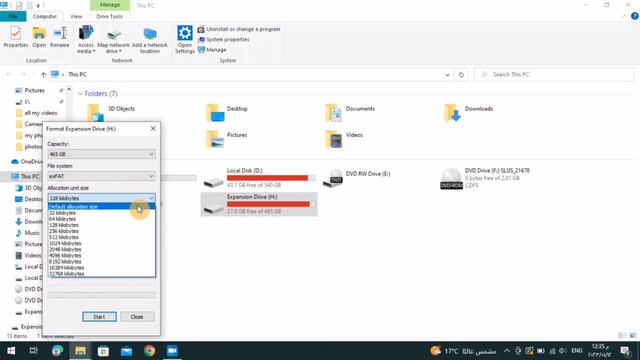Choose 16384 kilobytes in the list
The image size is (640, 360).
101,268
